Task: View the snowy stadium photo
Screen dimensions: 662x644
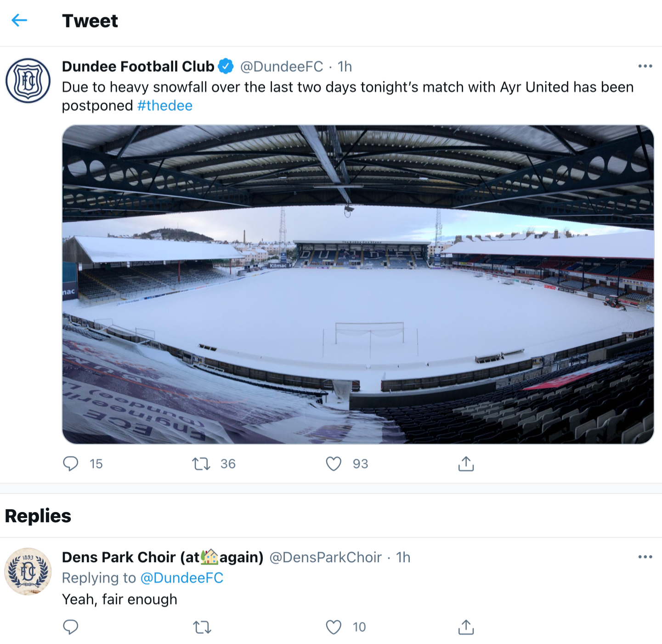Action: [358, 284]
